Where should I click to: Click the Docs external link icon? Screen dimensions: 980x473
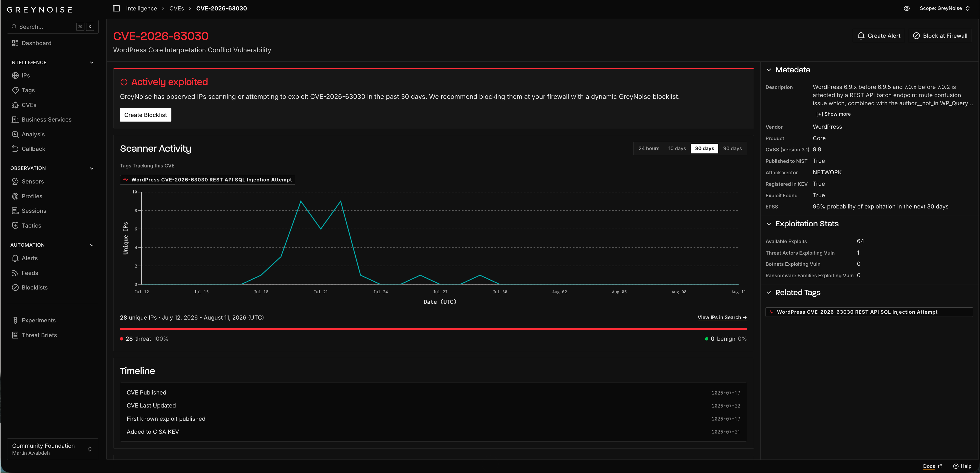click(x=940, y=466)
